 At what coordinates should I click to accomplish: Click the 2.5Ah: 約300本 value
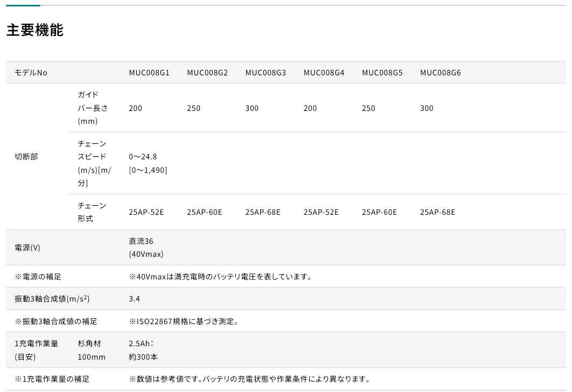pos(143,350)
